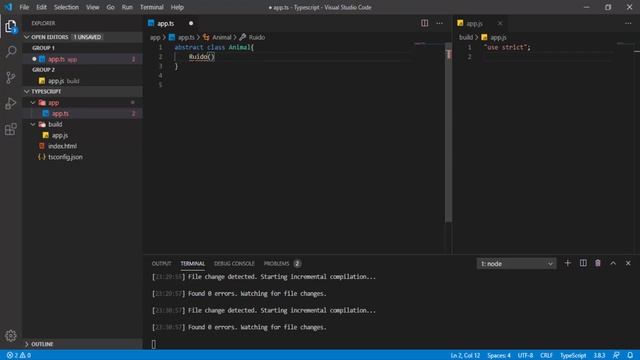Collapse the build folder
The width and height of the screenshot is (640, 360).
coord(82,124)
